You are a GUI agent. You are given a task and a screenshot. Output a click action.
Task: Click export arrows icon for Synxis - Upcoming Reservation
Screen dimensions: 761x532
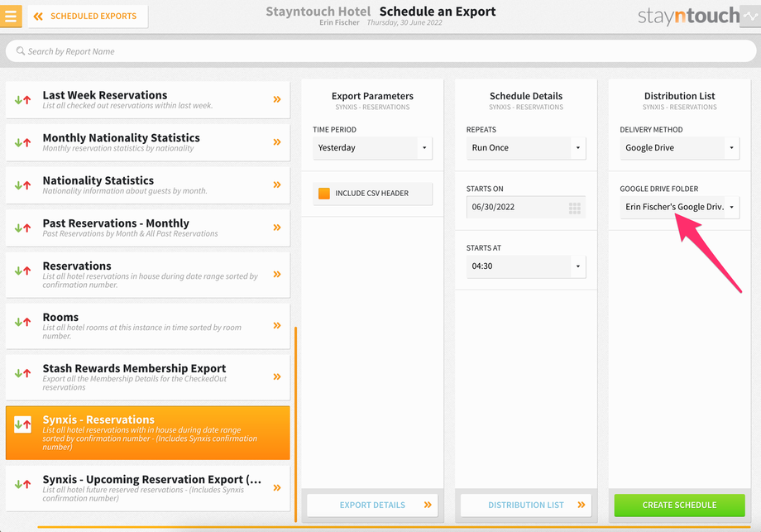point(23,485)
